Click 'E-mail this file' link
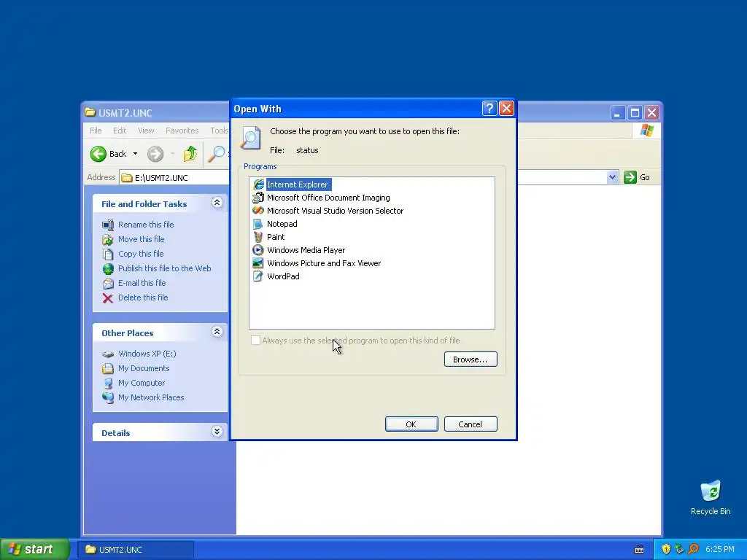Viewport: 747px width, 560px height. (x=142, y=283)
